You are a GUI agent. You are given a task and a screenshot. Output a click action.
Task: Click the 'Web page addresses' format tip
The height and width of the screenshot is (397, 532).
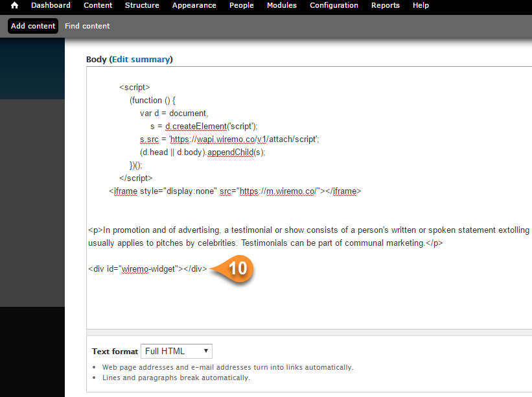point(227,367)
